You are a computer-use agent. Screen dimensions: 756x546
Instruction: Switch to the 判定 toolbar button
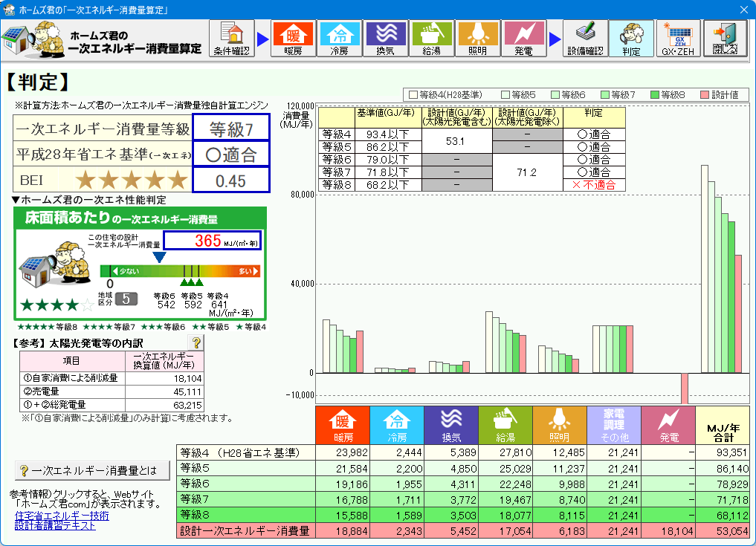click(631, 39)
